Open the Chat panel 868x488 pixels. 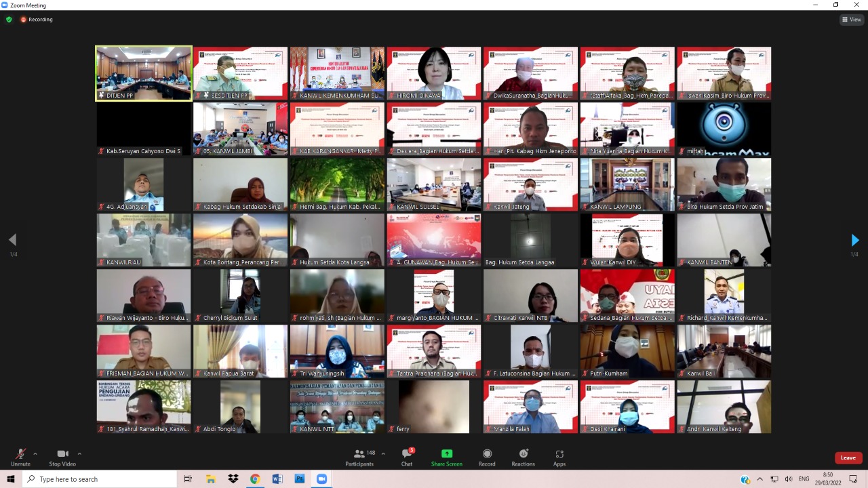coord(407,457)
